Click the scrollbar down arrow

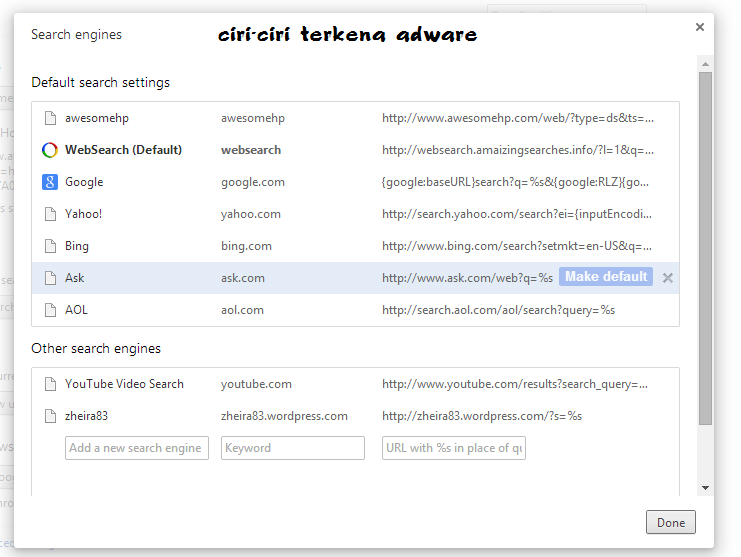coord(706,488)
